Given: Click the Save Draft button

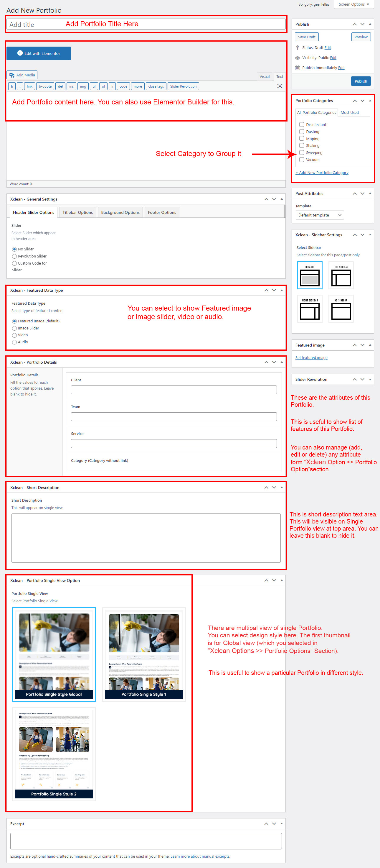Looking at the screenshot, I should [306, 37].
